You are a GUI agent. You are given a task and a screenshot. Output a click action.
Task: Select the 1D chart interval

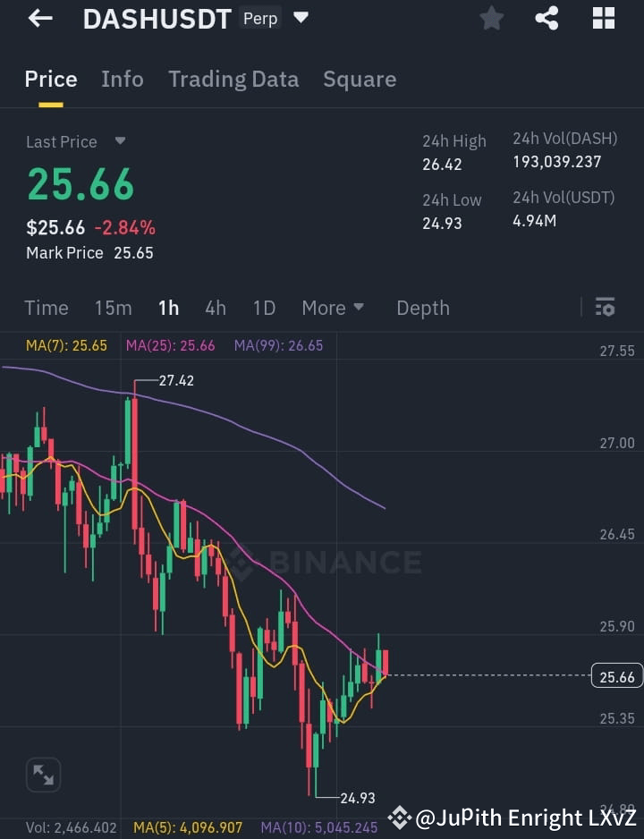tap(264, 308)
